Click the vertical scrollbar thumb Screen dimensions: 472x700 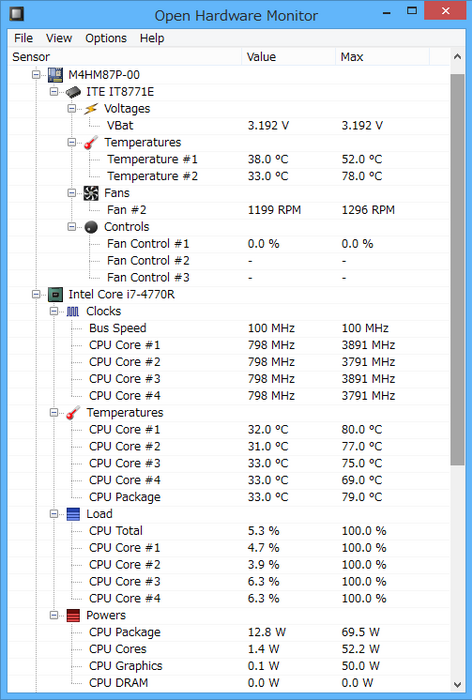[457, 270]
